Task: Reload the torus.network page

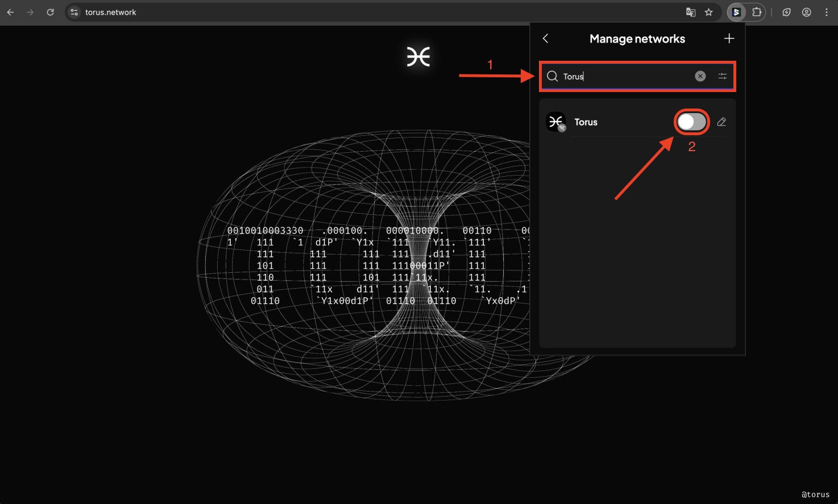Action: point(50,12)
